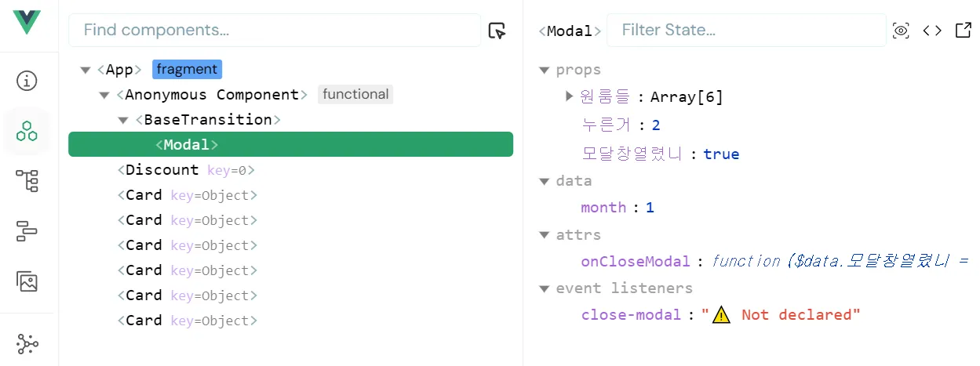Open the Assets image icon

point(27,281)
